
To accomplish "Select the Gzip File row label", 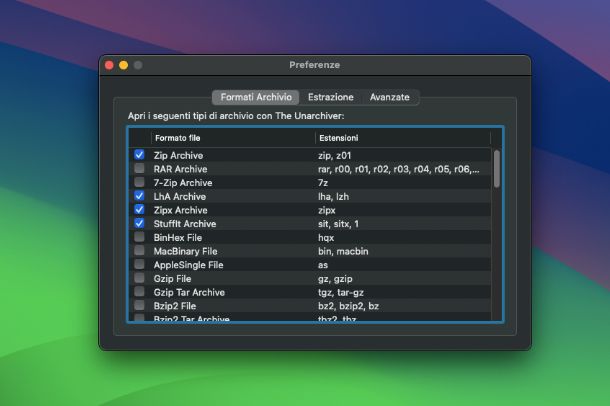I will 172,279.
